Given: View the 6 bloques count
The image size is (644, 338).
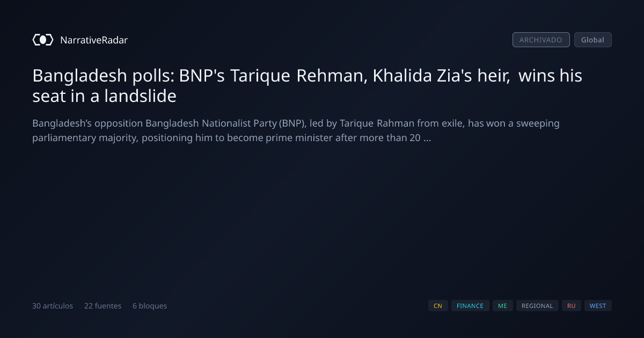Looking at the screenshot, I should tap(150, 306).
